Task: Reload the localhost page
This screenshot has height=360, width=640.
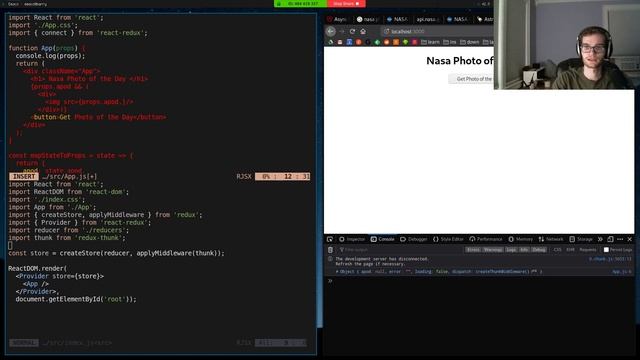Action: click(x=352, y=31)
